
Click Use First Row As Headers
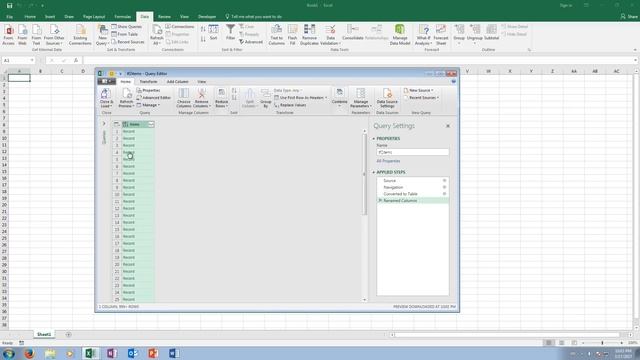pyautogui.click(x=300, y=98)
